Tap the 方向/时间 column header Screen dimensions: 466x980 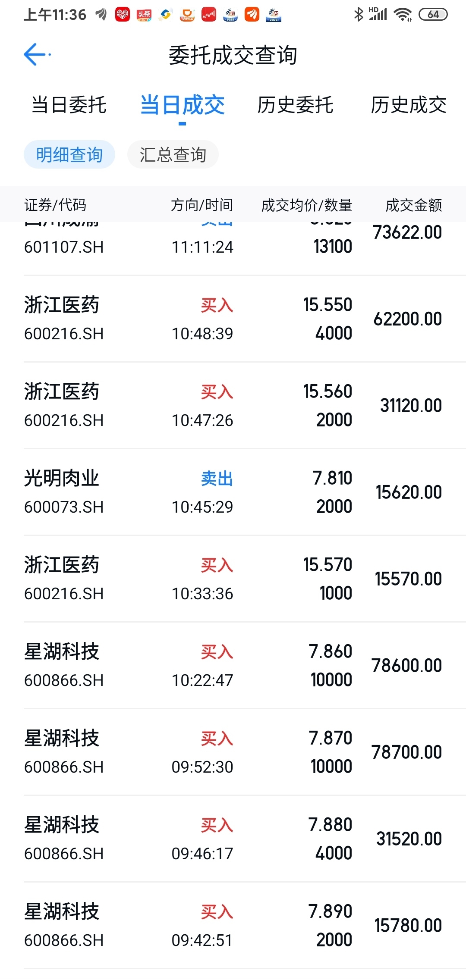202,205
